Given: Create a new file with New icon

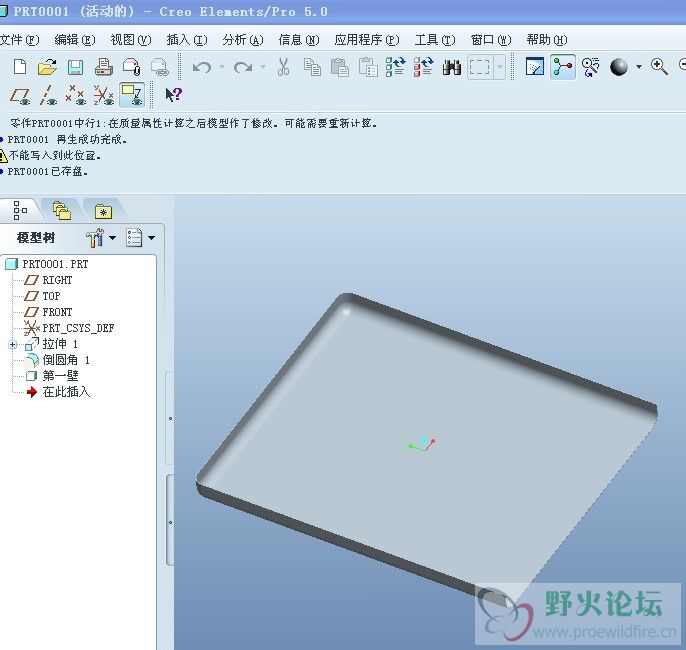Looking at the screenshot, I should click(20, 67).
